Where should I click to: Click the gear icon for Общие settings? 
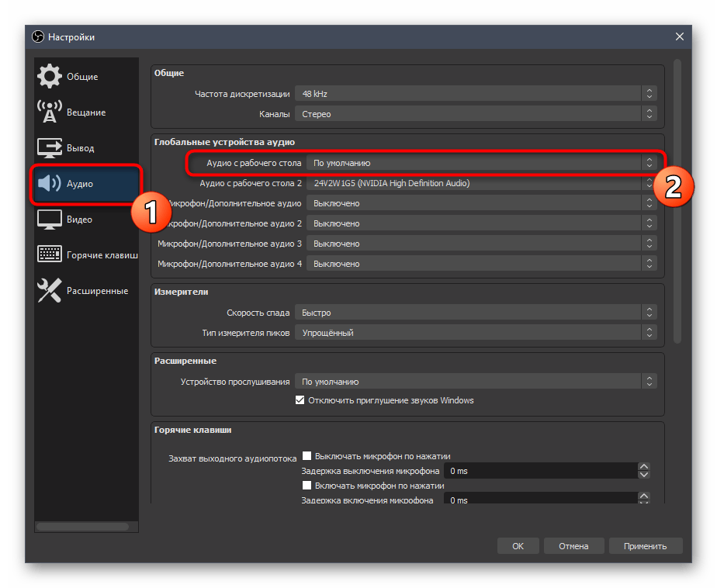click(x=50, y=76)
